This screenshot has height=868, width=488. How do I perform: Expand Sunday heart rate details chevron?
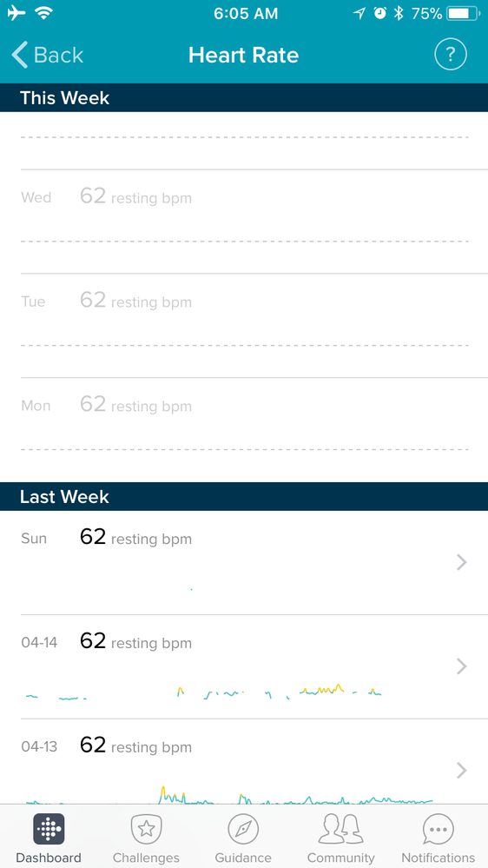461,562
